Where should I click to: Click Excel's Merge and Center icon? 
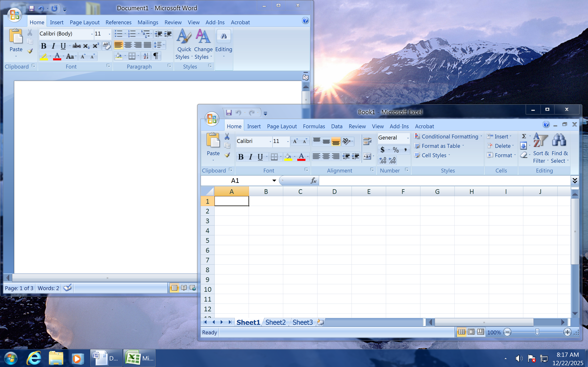pos(367,156)
